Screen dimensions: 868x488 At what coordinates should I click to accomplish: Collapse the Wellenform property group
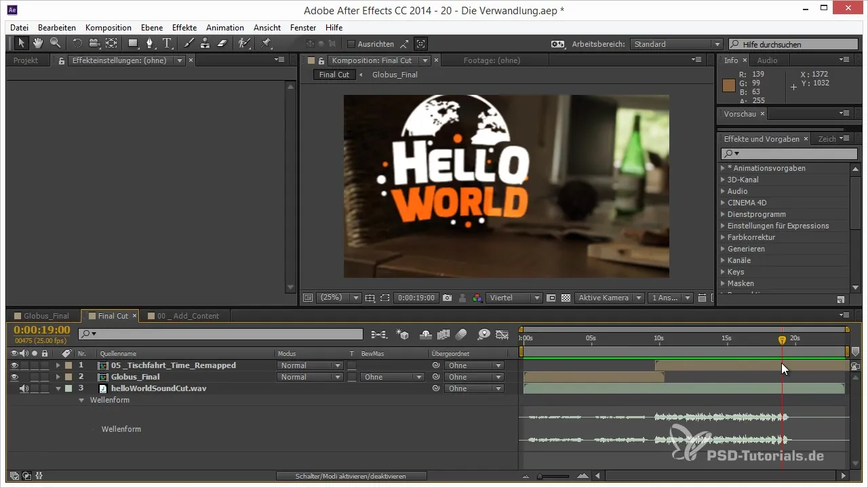pos(82,400)
